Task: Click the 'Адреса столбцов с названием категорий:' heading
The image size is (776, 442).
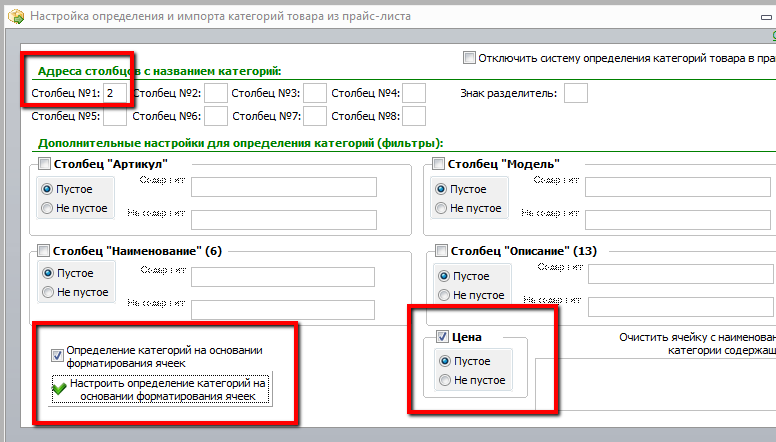Action: [159, 71]
